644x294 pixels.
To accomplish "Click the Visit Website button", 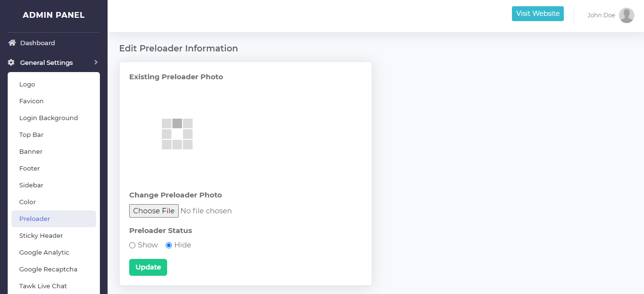I will click(x=537, y=14).
